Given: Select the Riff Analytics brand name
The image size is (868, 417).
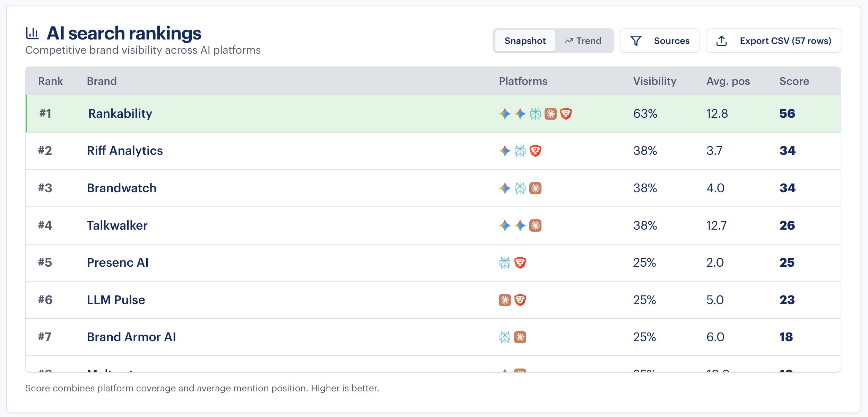Looking at the screenshot, I should 125,151.
